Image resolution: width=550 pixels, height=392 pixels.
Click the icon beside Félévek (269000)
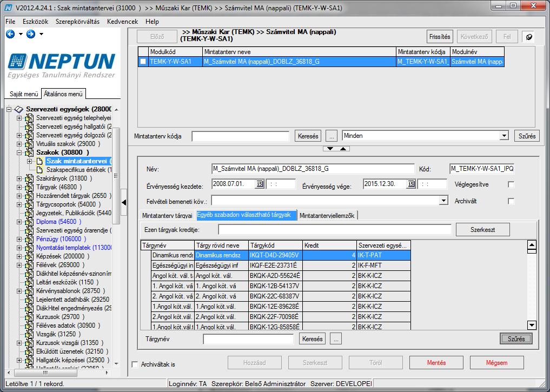[29, 265]
